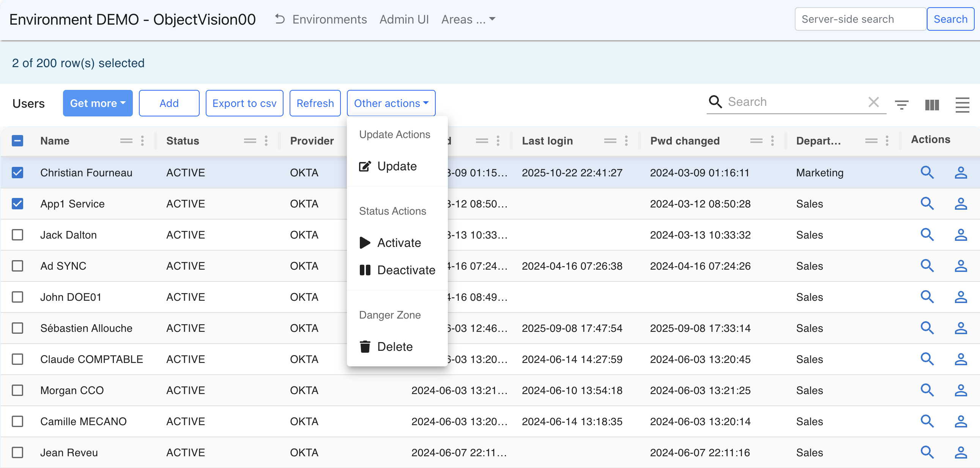Viewport: 980px width, 468px height.
Task: Click magnifier icon for Morgan CCO row
Action: (927, 390)
